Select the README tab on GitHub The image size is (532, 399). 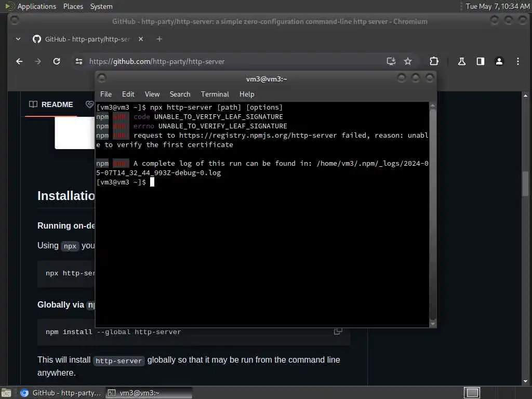point(51,104)
